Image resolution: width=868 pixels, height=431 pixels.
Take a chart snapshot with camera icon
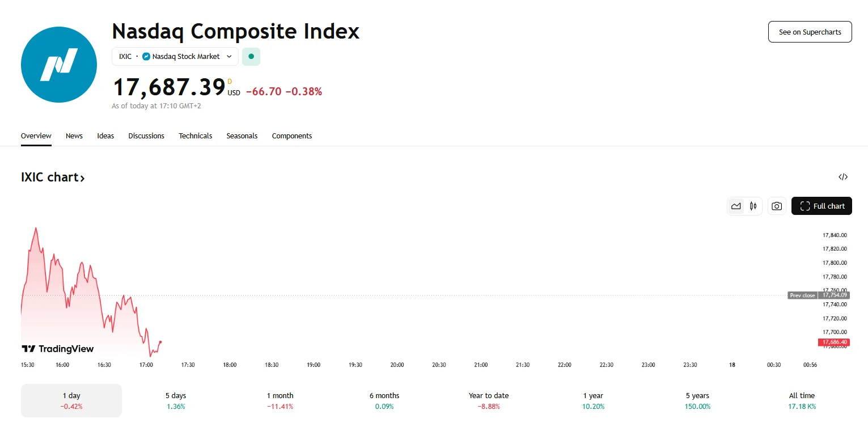point(777,206)
